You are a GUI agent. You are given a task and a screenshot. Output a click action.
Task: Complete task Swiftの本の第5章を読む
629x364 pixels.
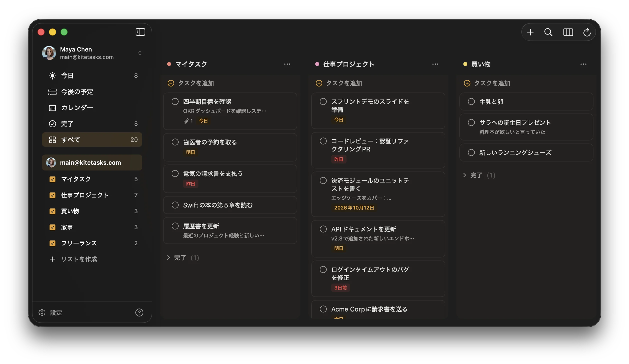[x=175, y=205]
